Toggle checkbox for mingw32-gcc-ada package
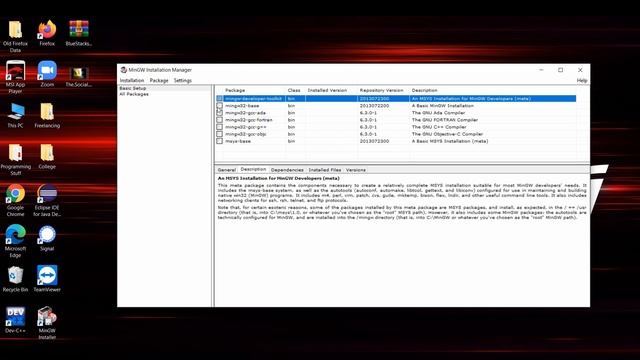This screenshot has width=640, height=360. [x=220, y=113]
